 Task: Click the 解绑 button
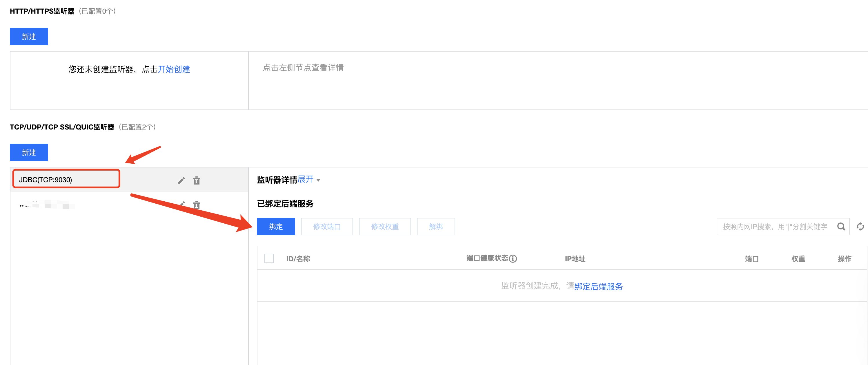[435, 227]
